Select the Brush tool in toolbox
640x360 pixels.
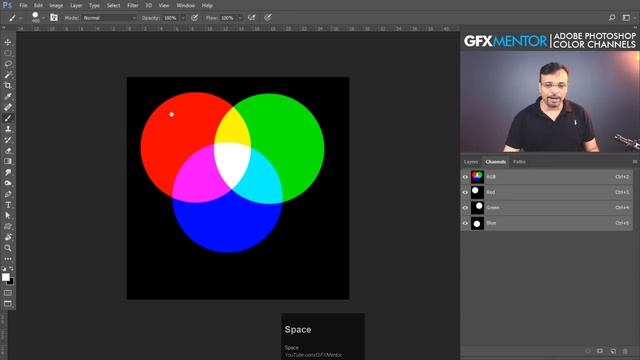8,118
